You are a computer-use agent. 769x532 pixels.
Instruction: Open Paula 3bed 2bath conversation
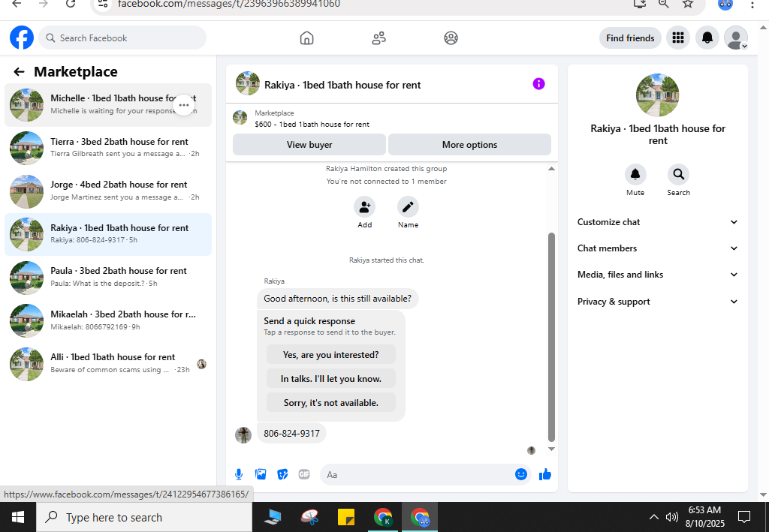click(x=108, y=278)
